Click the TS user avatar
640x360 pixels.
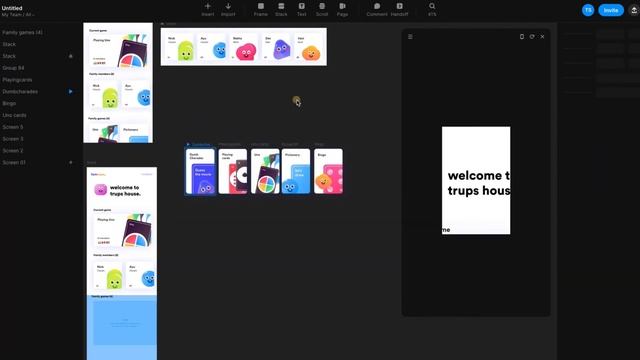tap(588, 10)
